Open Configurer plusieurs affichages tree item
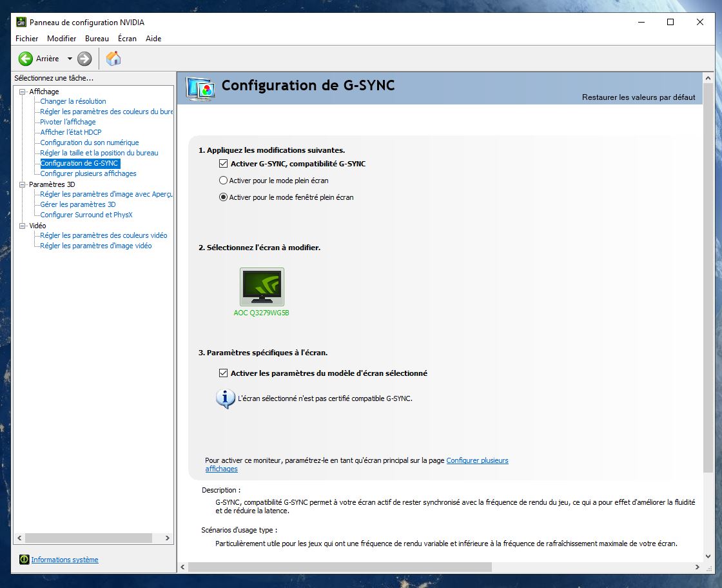This screenshot has width=722, height=588. (88, 173)
